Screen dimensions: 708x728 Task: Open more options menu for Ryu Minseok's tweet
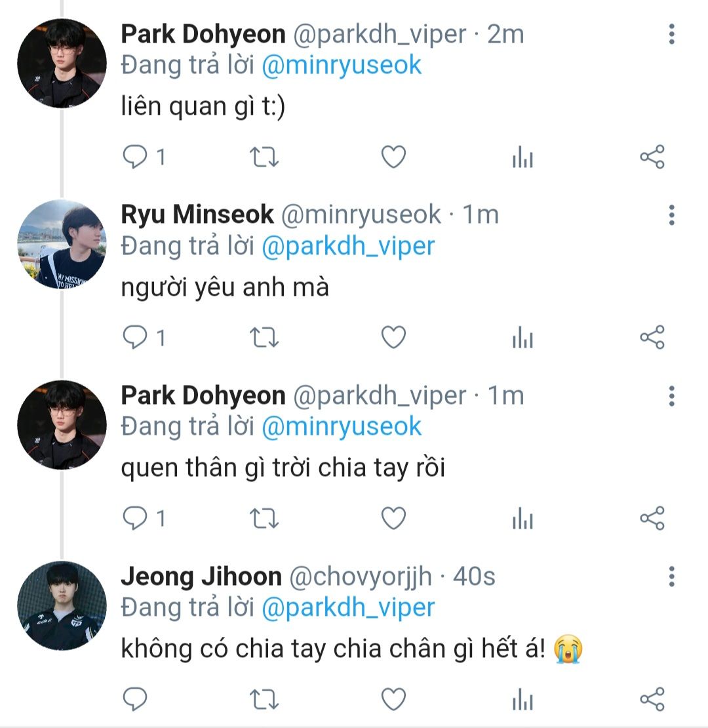[671, 215]
